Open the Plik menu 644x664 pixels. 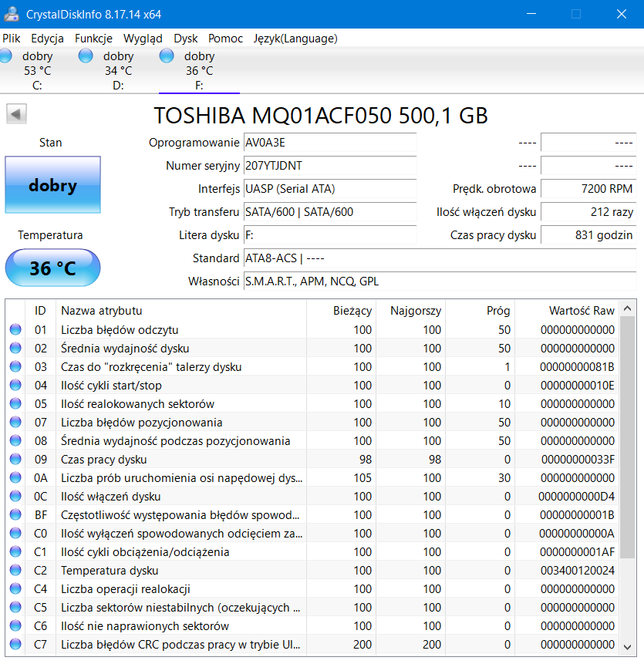click(x=12, y=39)
